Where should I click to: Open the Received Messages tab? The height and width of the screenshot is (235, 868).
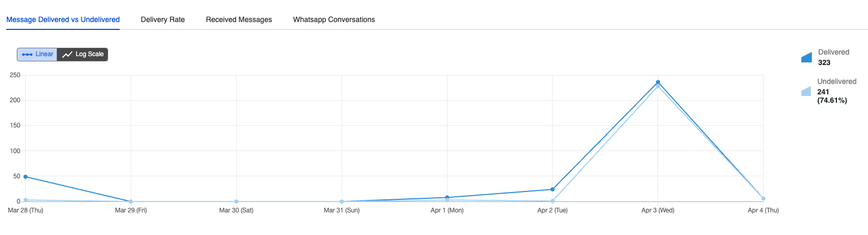239,19
